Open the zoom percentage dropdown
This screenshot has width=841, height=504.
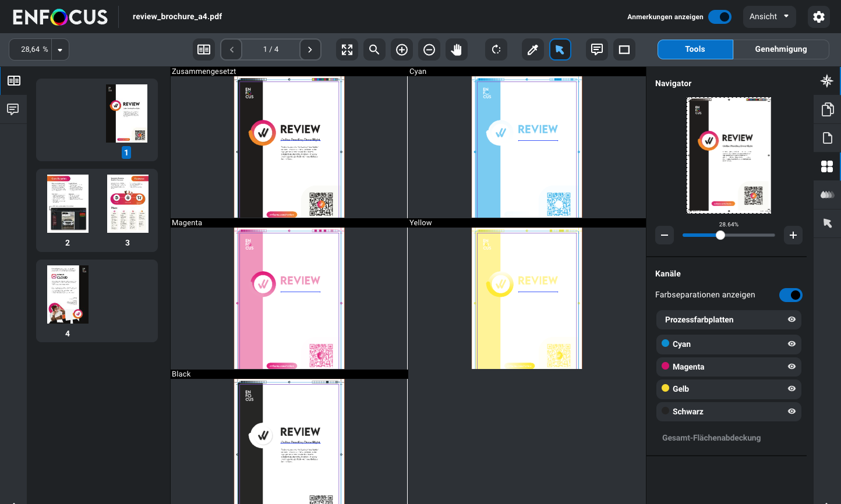pyautogui.click(x=60, y=49)
